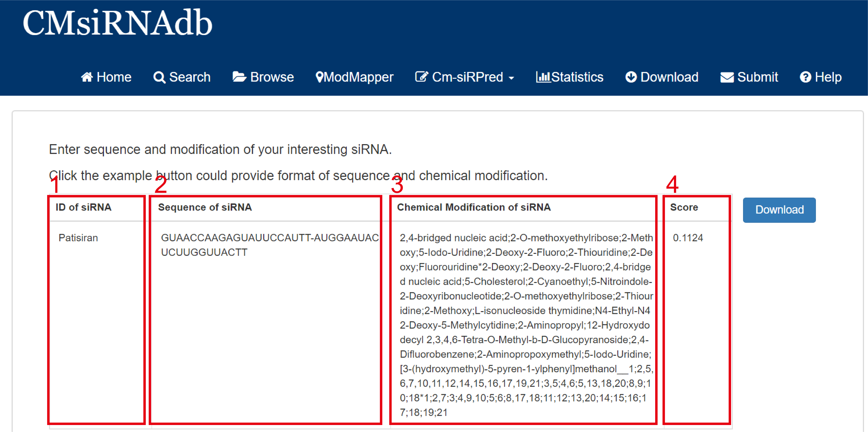Click the Submit navigation link
The height and width of the screenshot is (432, 868).
(x=758, y=77)
